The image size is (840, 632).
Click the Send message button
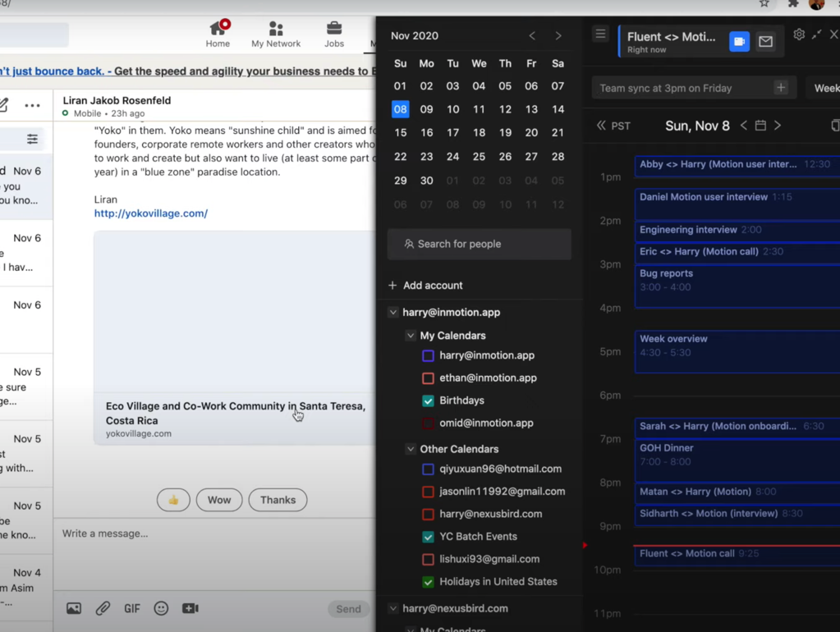[348, 608]
